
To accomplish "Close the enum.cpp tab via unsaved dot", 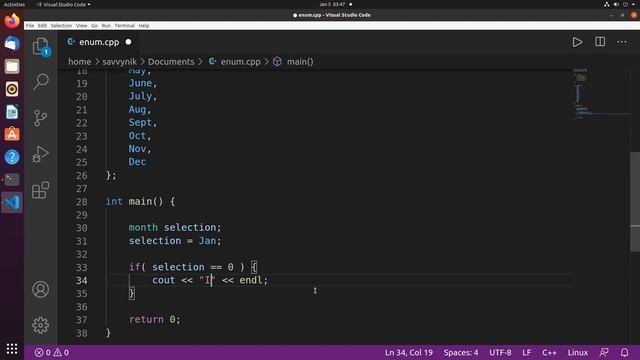I will click(x=129, y=42).
